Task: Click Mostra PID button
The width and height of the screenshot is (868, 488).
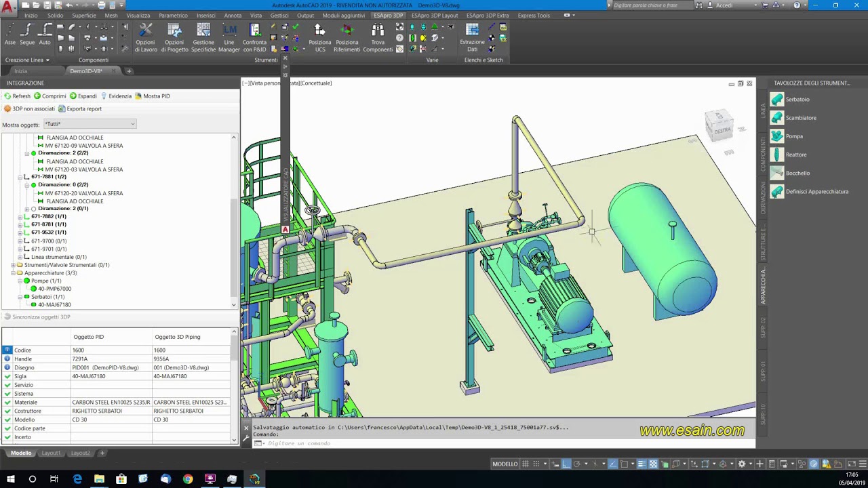Action: (153, 96)
